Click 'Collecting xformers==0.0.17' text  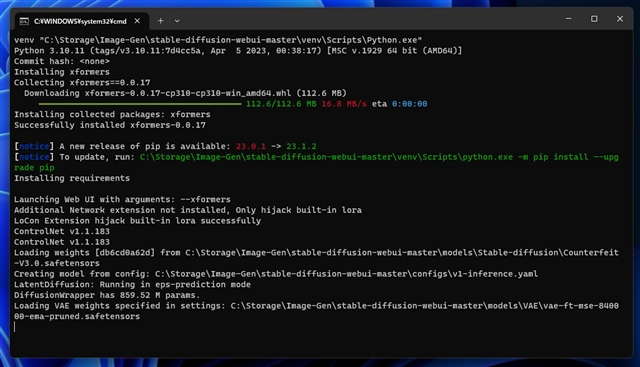tap(82, 82)
